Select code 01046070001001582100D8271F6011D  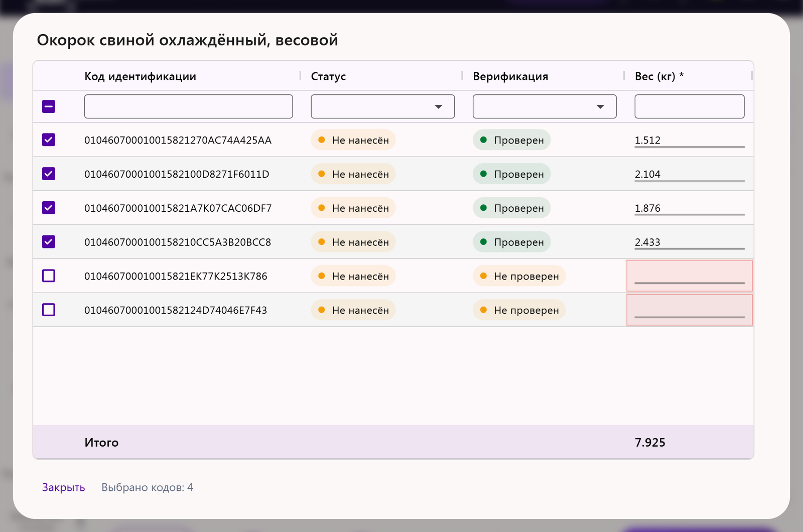[x=177, y=174]
